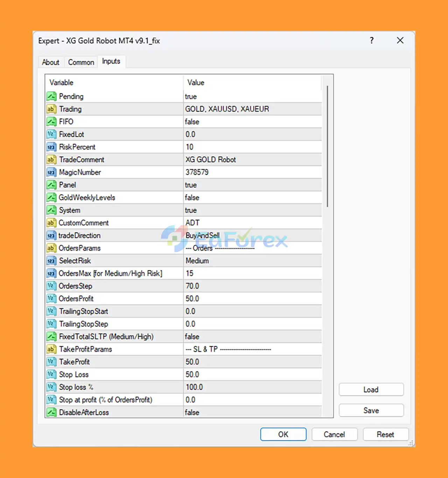The image size is (448, 478).
Task: Click the TakeProfitParams string icon
Action: (51, 349)
